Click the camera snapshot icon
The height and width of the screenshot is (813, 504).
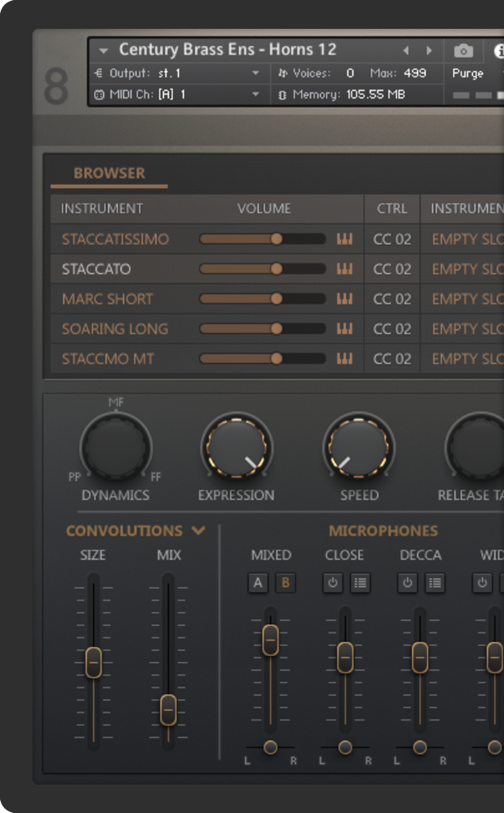pyautogui.click(x=463, y=51)
